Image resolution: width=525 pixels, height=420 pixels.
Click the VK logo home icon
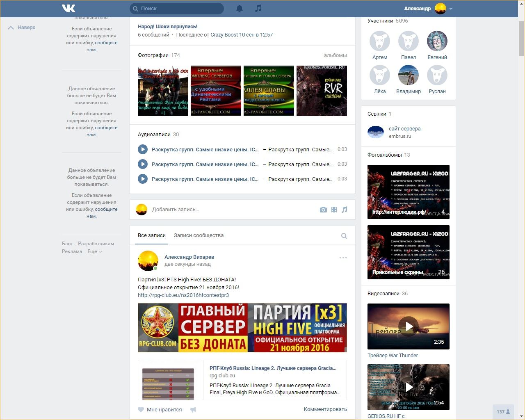(68, 8)
